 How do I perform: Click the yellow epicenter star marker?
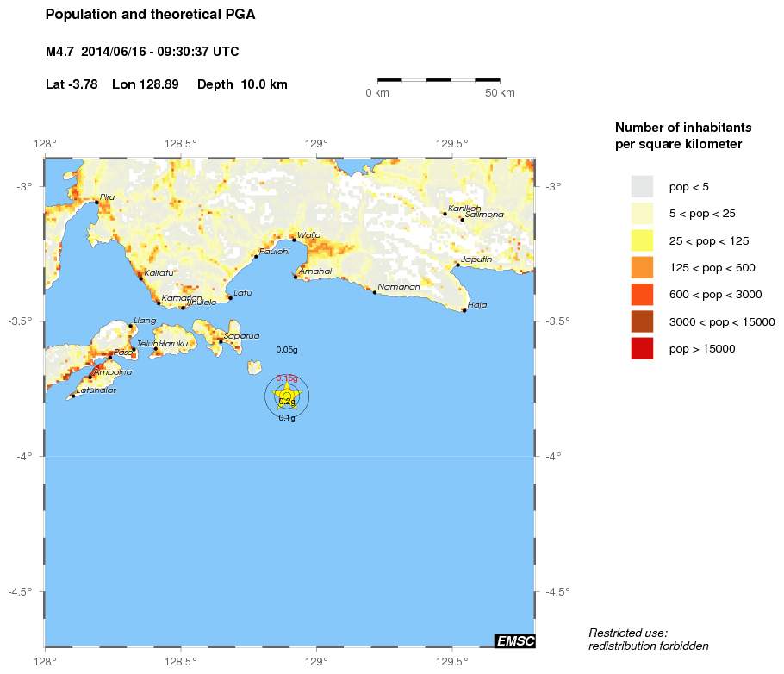287,396
